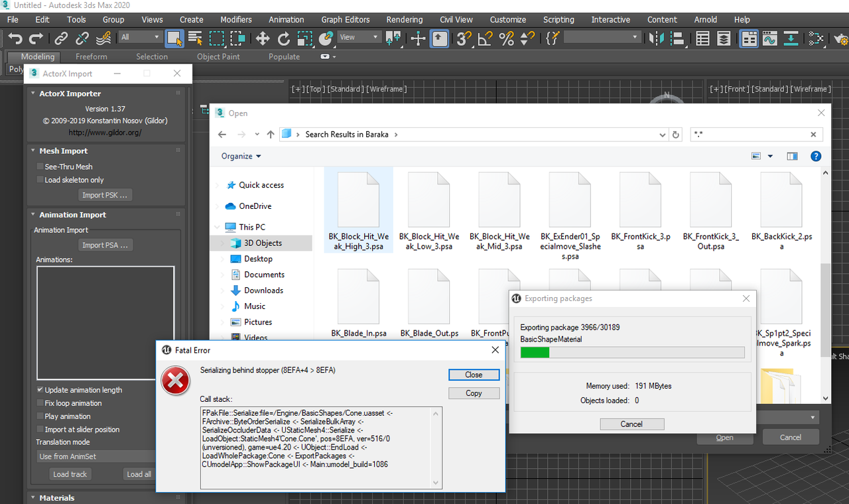Click Import PSA button

pos(105,245)
